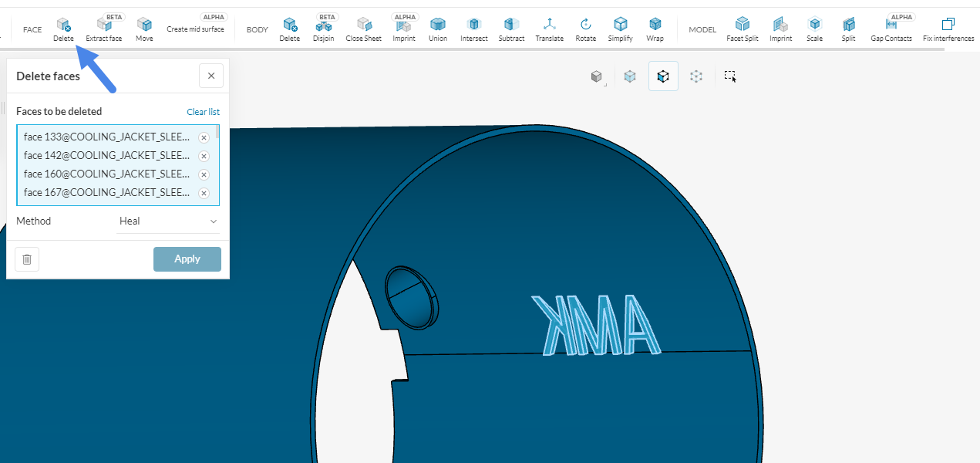This screenshot has height=463, width=980.
Task: Open the Rotate tool
Action: pos(586,29)
